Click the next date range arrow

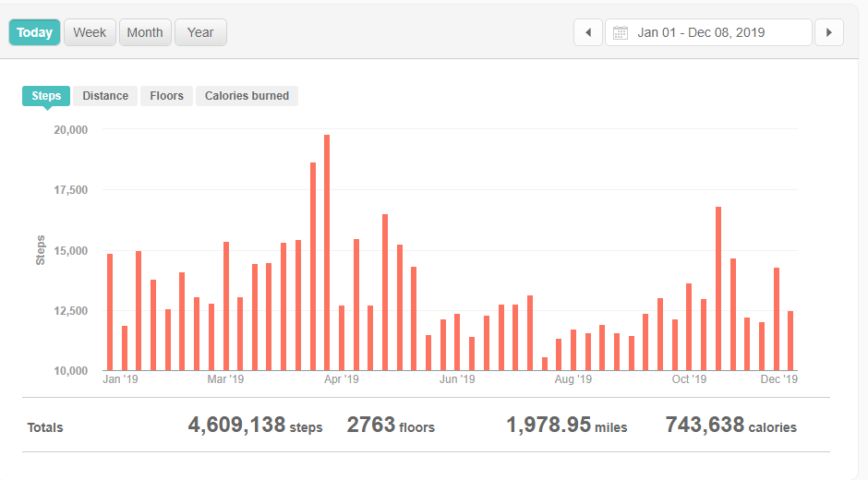pos(828,32)
